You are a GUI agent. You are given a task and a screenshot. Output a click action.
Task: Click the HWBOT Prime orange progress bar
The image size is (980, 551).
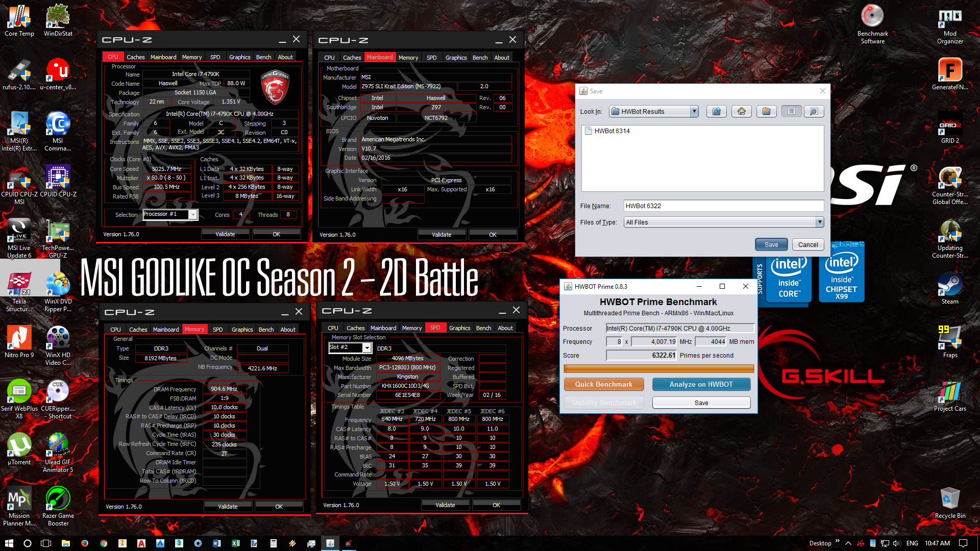click(658, 368)
